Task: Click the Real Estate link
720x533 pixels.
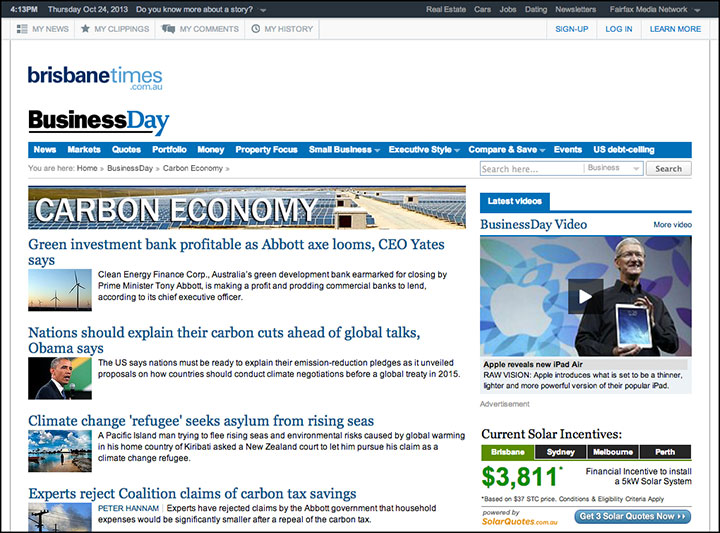Action: (x=445, y=9)
